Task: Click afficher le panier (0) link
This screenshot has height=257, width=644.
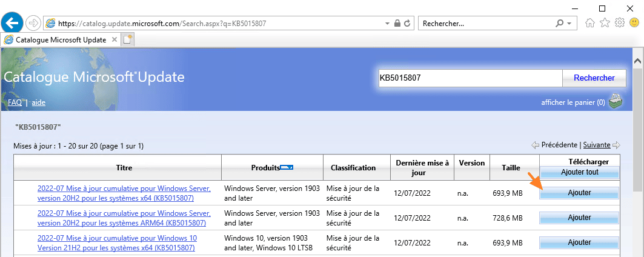Action: click(x=573, y=102)
